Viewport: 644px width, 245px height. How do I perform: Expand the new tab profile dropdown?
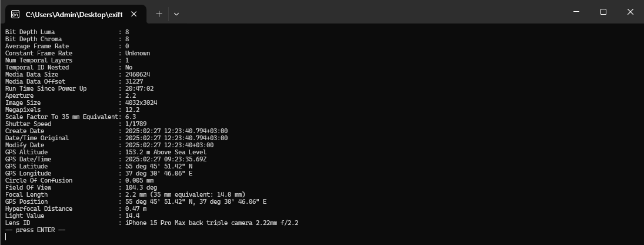(x=176, y=14)
